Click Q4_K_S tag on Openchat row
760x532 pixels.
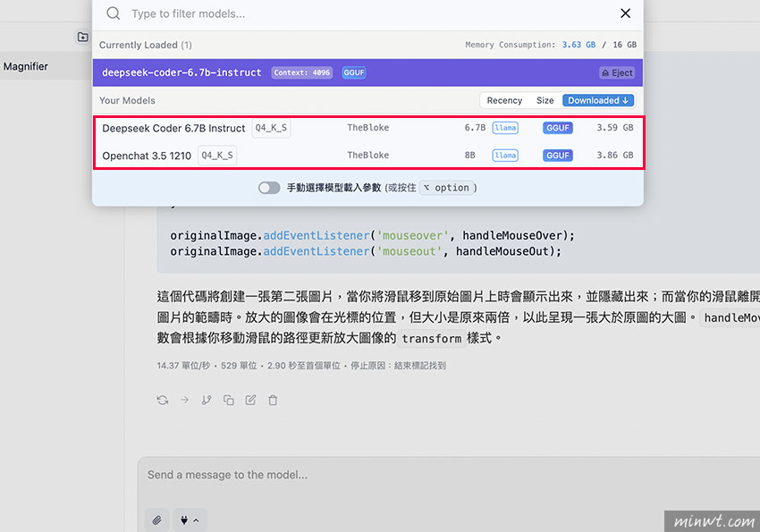click(x=217, y=156)
